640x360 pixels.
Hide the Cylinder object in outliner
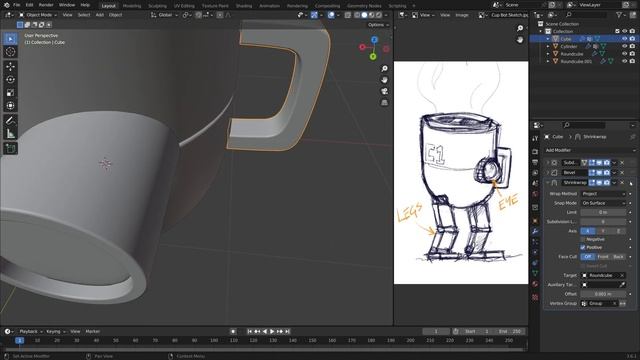coord(624,46)
